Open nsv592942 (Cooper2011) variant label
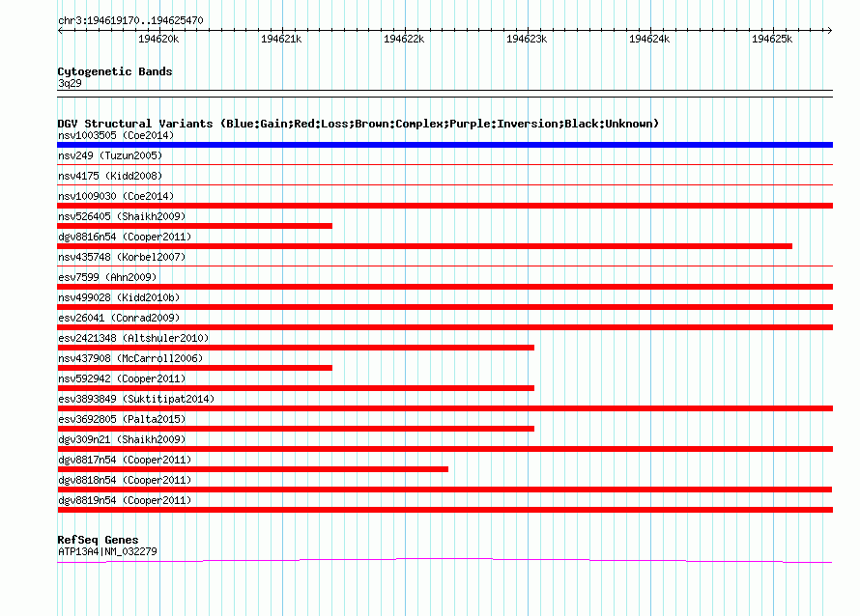 [x=122, y=378]
